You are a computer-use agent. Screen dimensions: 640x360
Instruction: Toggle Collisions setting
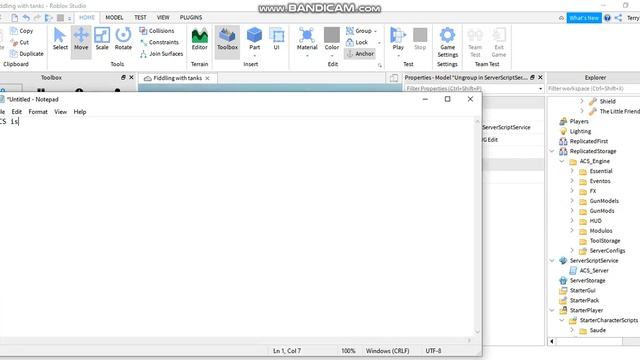(157, 31)
